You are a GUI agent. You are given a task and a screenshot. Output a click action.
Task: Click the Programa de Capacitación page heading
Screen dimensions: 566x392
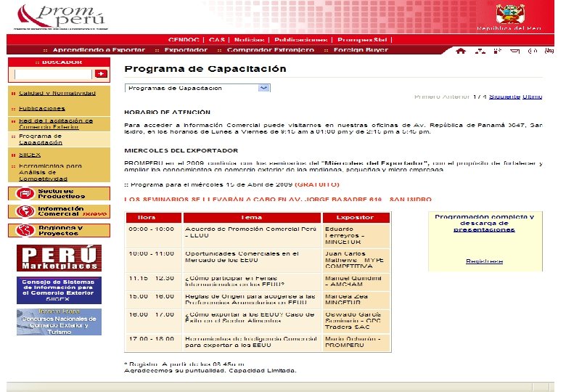[205, 68]
